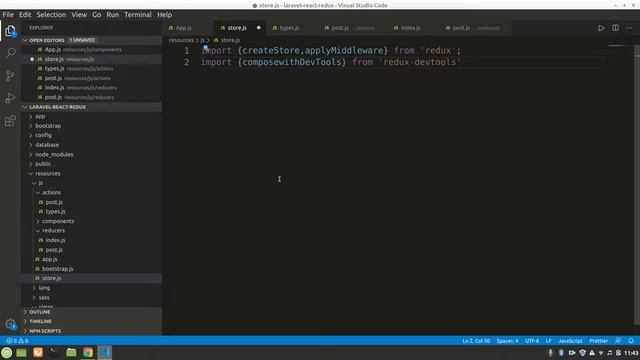Click the errors and warnings status indicator

(x=17, y=340)
